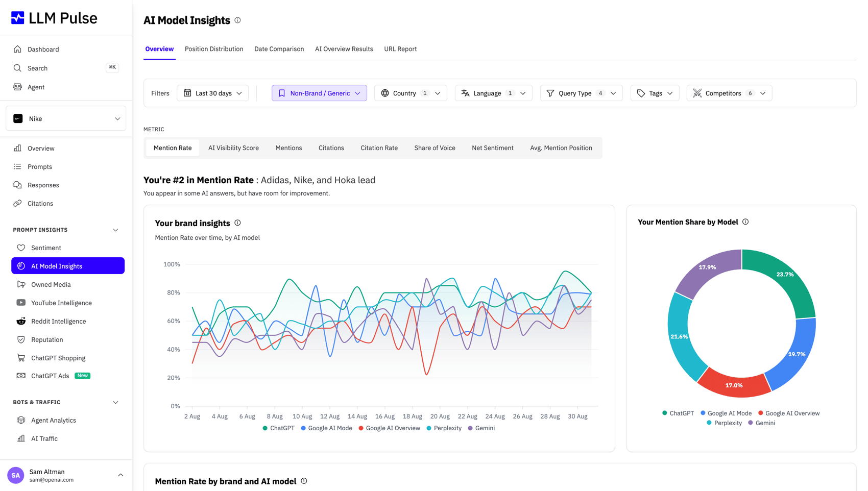Open the Competitors filter dropdown
The image size is (868, 491).
point(729,93)
